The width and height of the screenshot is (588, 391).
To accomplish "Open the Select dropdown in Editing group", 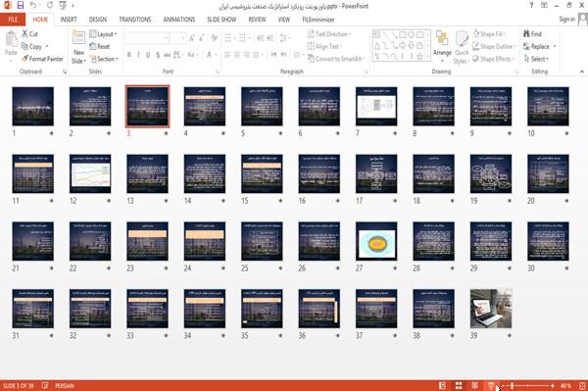I will click(x=536, y=59).
